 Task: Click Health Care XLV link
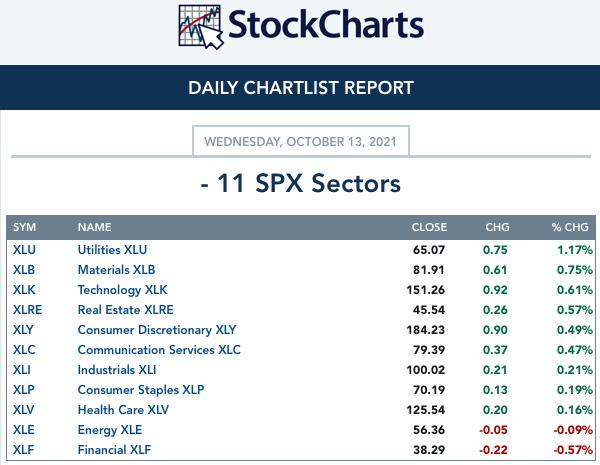coord(123,410)
